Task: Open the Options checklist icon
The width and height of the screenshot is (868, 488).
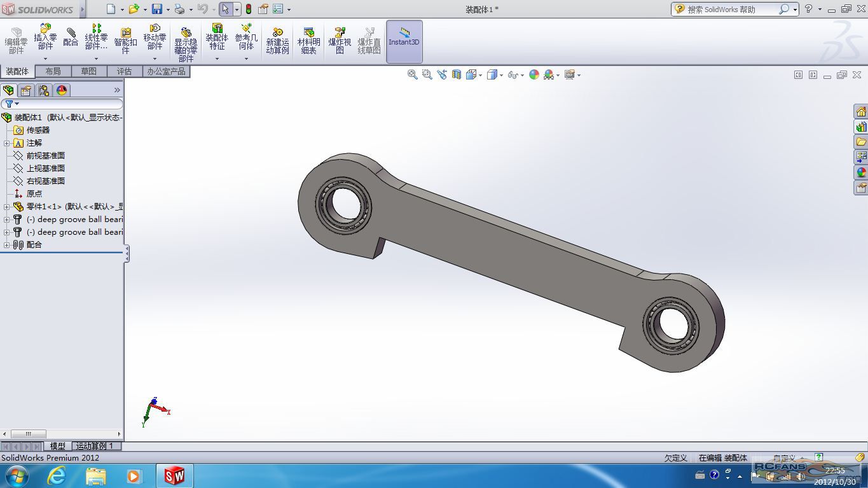Action: (x=278, y=9)
